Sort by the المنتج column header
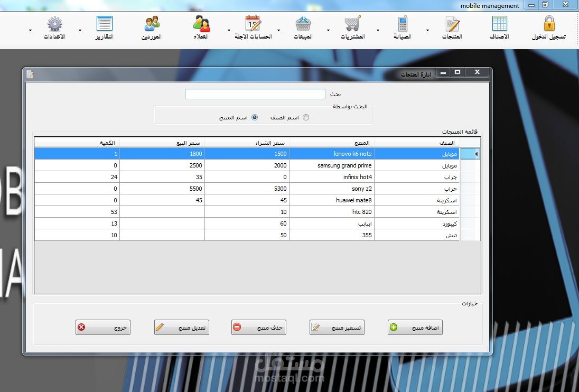Image resolution: width=579 pixels, height=392 pixels. point(332,143)
